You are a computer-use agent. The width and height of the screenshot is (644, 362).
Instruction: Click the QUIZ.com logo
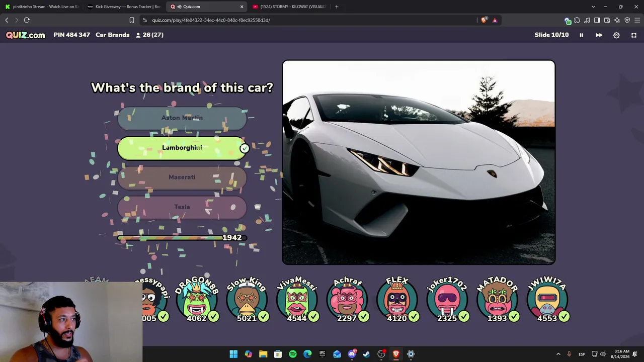click(x=26, y=35)
